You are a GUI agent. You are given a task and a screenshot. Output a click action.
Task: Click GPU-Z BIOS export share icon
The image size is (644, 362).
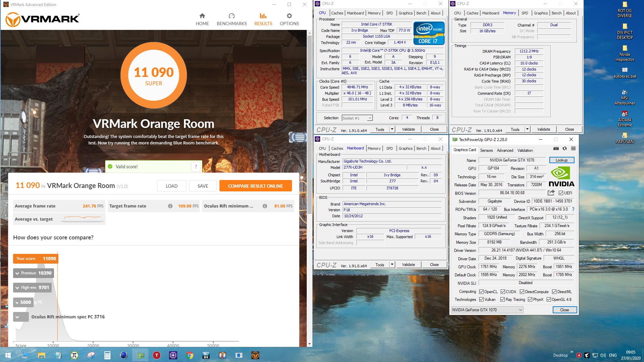[551, 193]
